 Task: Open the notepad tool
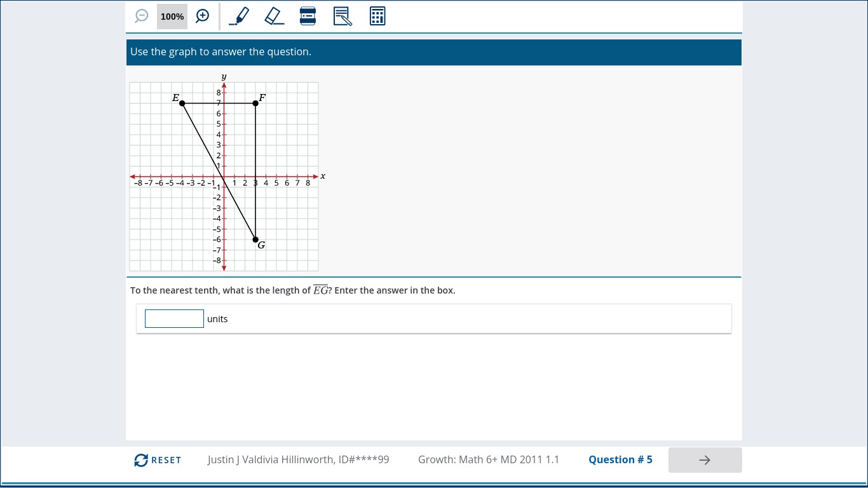click(x=342, y=16)
